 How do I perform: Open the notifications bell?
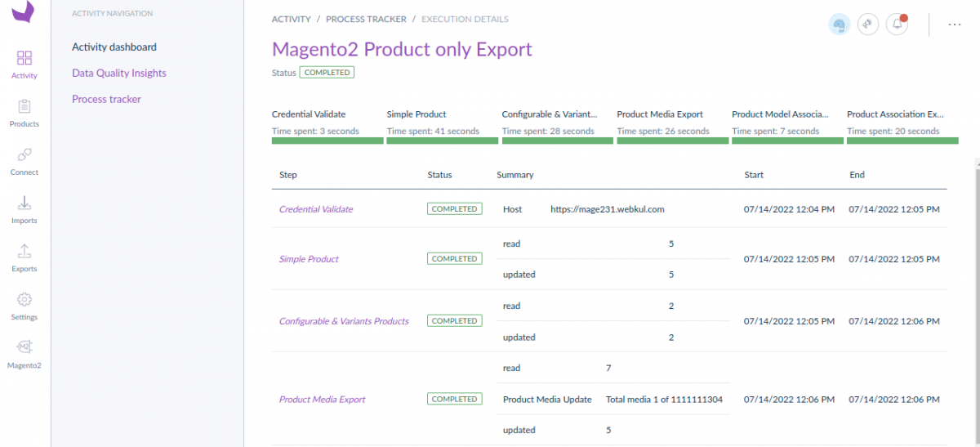[898, 25]
